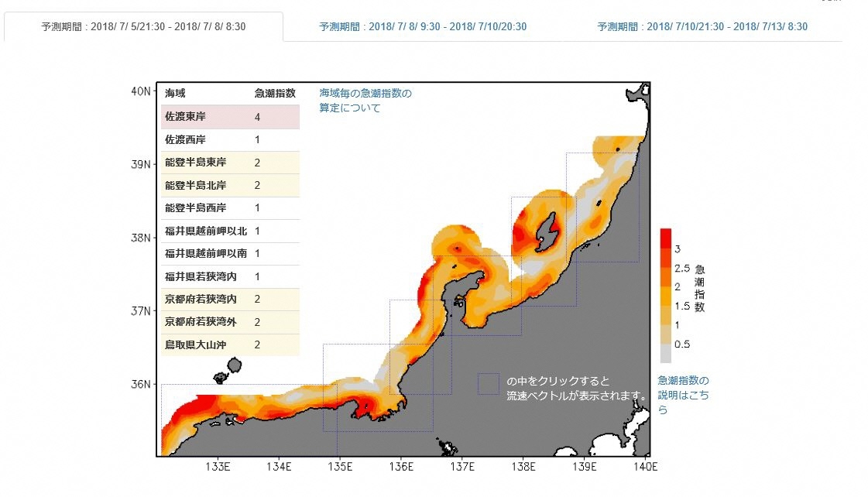Viewport: 868px width, 497px height.
Task: Open 海域毎の急潮指数の算定について link
Action: [x=365, y=100]
